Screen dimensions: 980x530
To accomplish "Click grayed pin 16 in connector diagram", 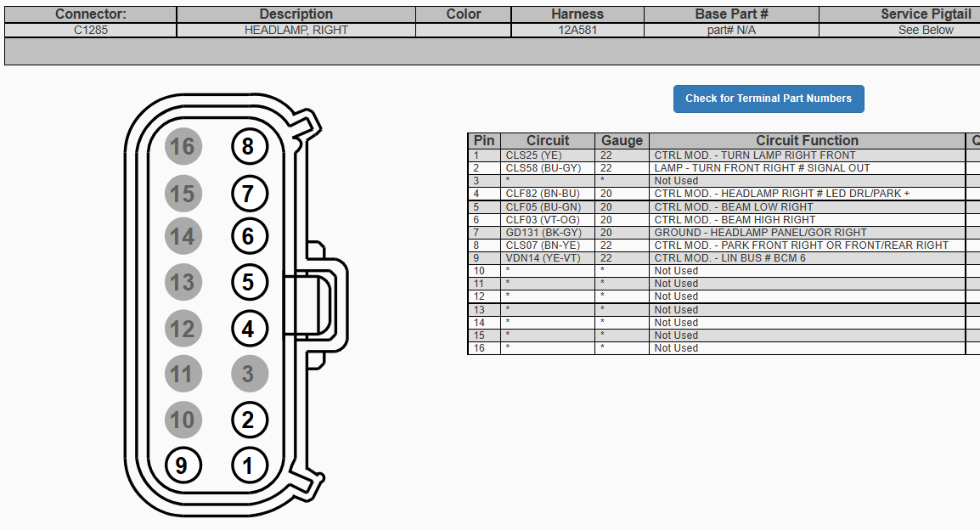I will (182, 146).
